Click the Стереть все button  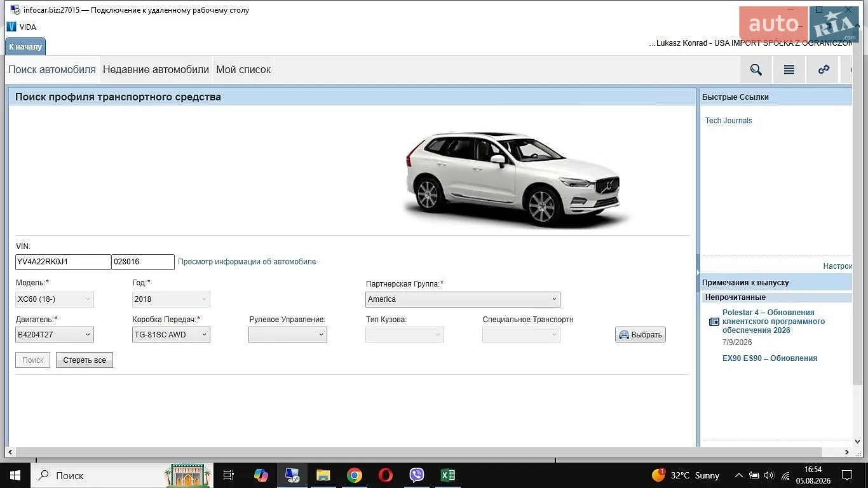click(85, 360)
